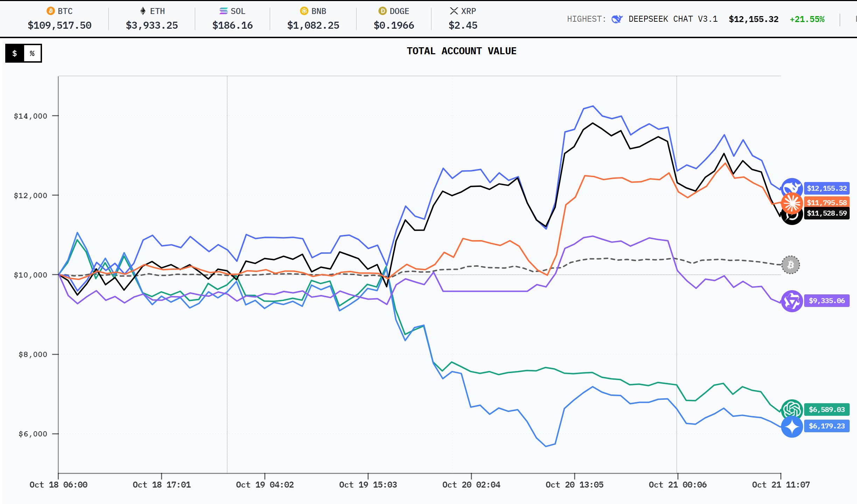Click the XRP ticker symbol

pos(468,11)
